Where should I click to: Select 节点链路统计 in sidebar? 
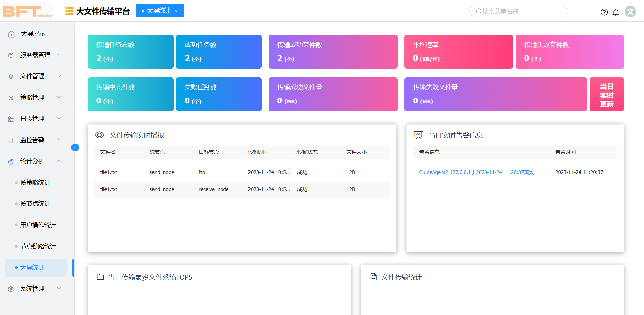pos(38,246)
